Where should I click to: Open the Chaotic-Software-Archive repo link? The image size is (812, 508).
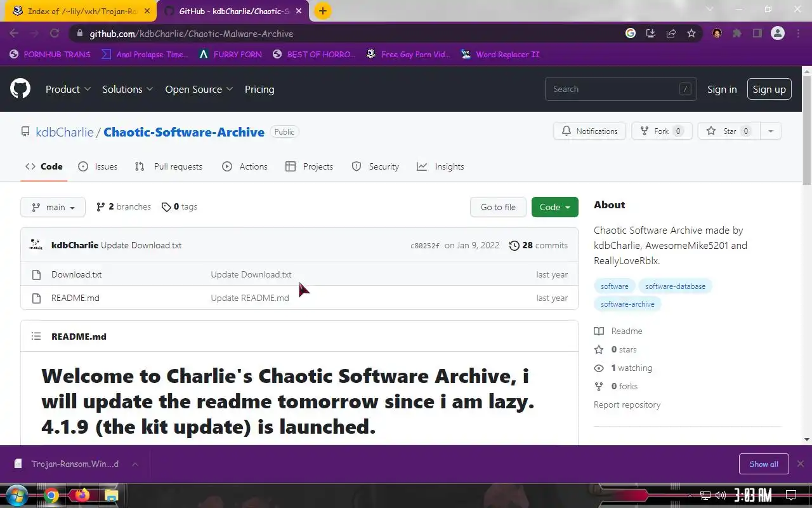click(184, 132)
